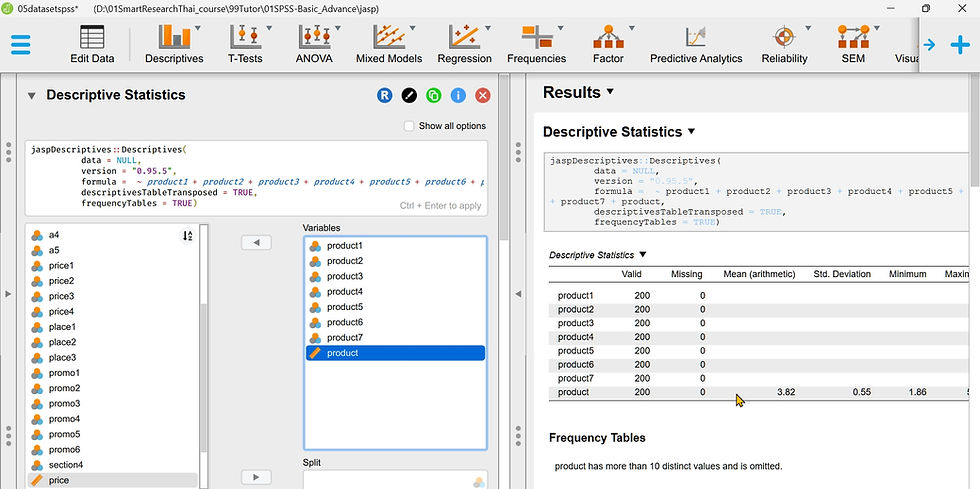
Task: Click the blue arrow to show more modules
Action: pos(929,45)
